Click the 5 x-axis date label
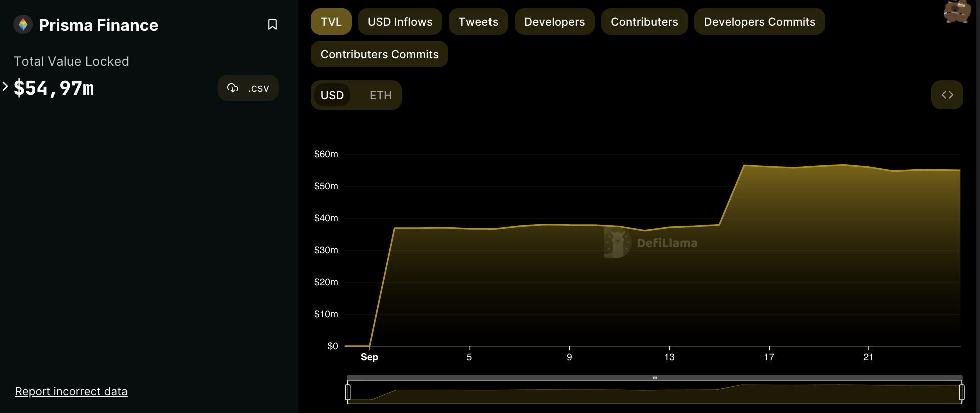The height and width of the screenshot is (413, 980). pyautogui.click(x=469, y=357)
